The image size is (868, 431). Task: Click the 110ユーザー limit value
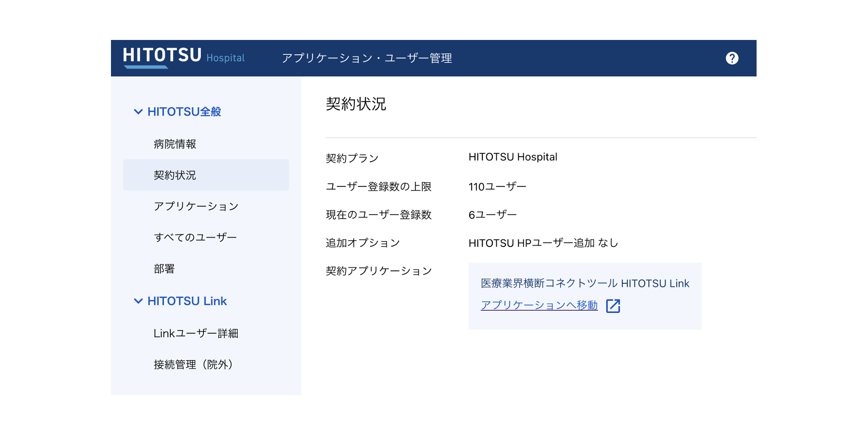(x=497, y=187)
